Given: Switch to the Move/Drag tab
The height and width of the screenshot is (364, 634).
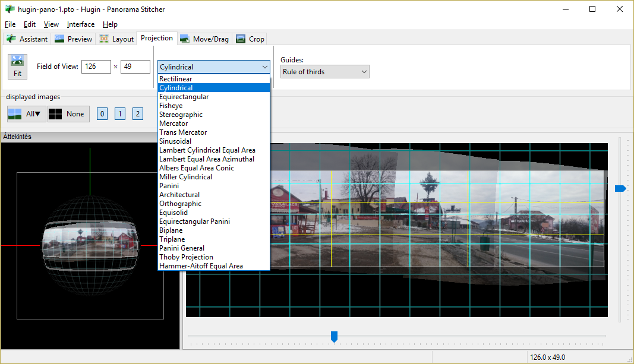Looking at the screenshot, I should 204,39.
